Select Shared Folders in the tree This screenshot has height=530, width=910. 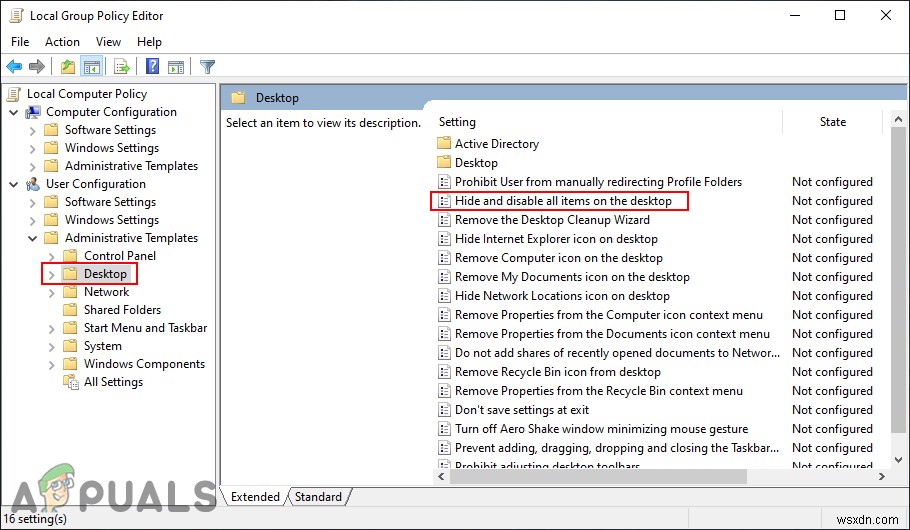pyautogui.click(x=122, y=310)
